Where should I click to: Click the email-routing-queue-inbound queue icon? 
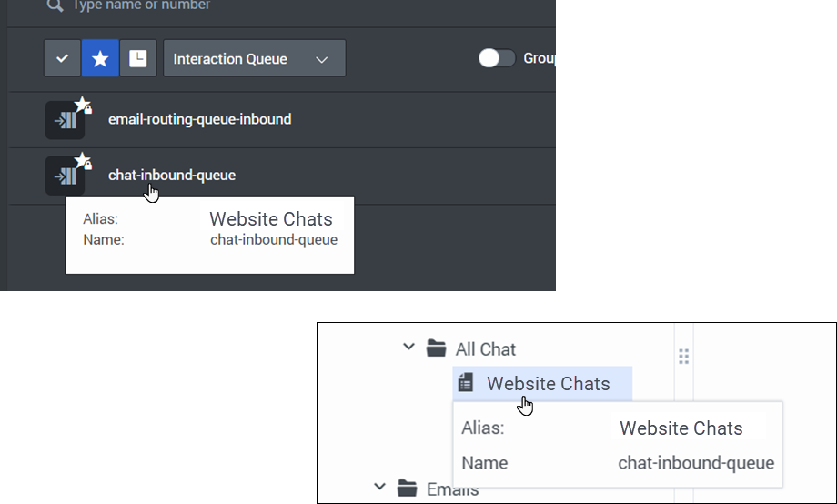click(x=66, y=120)
